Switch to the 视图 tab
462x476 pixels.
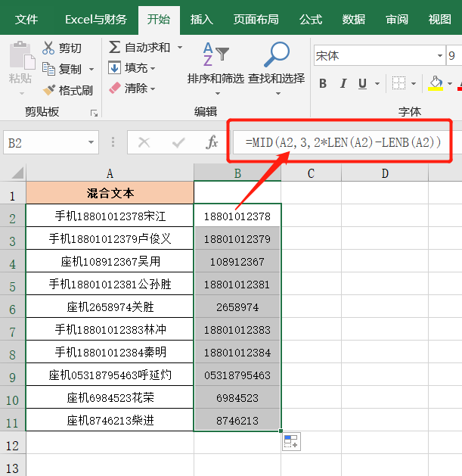pyautogui.click(x=439, y=20)
